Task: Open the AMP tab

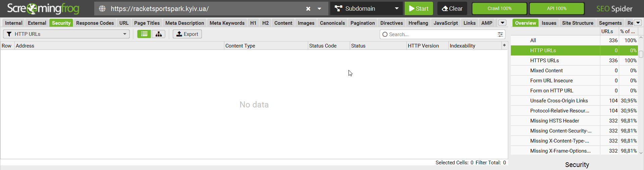Action: pos(487,23)
